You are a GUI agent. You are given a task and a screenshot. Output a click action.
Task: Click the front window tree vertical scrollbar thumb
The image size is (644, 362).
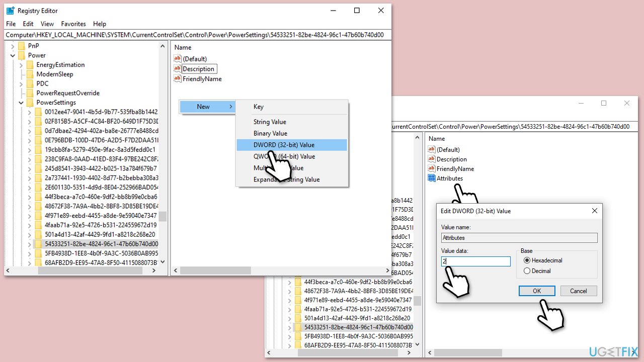pos(163,216)
